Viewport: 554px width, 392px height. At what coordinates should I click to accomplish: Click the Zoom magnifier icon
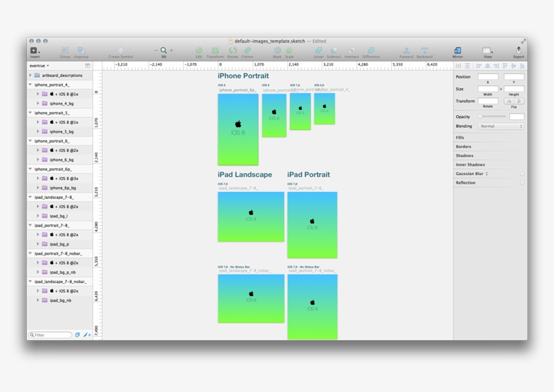[163, 51]
